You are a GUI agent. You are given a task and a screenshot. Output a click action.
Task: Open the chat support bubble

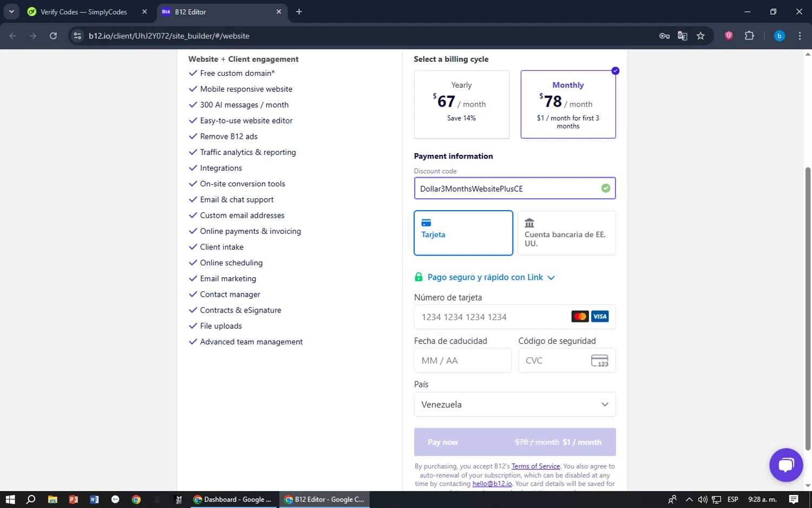[x=786, y=465]
